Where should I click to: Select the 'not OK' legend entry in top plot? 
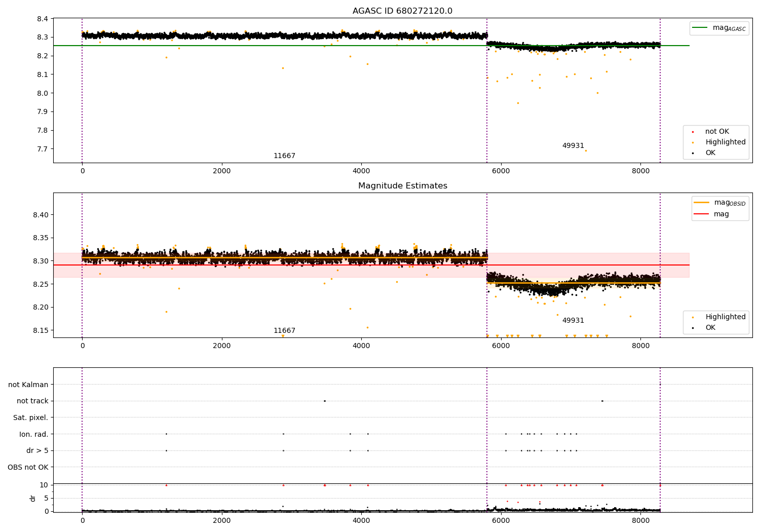pyautogui.click(x=717, y=132)
